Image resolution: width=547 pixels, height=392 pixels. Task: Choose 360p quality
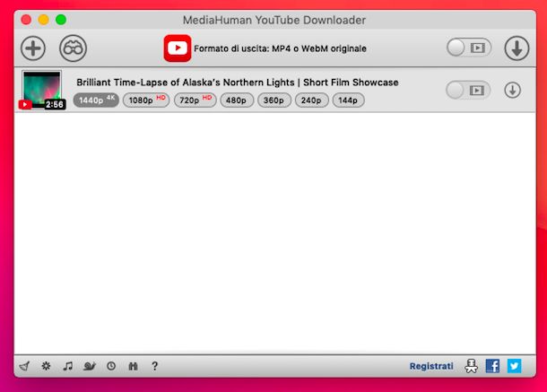click(x=273, y=100)
